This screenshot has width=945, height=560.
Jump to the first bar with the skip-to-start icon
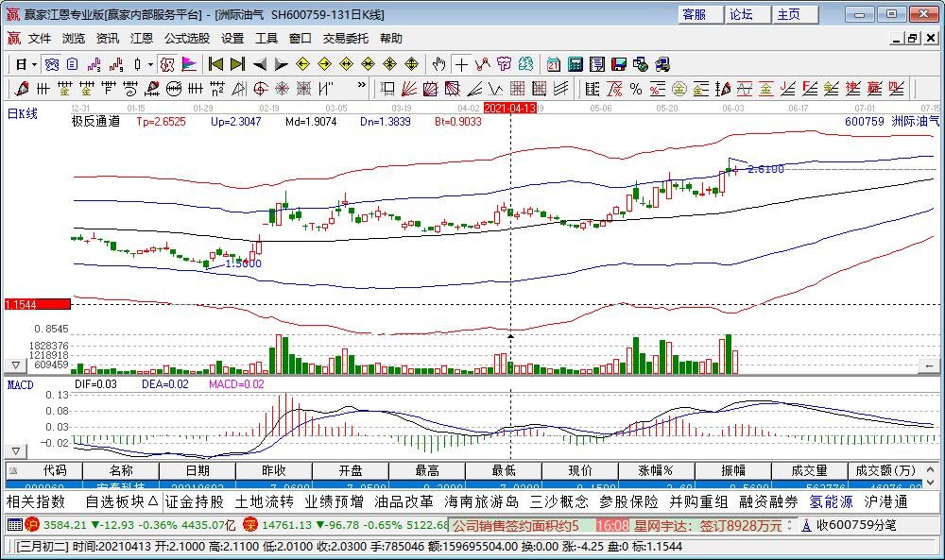[x=215, y=64]
